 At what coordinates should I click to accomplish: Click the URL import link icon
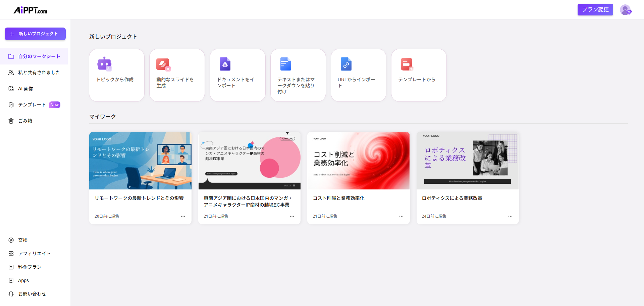[346, 64]
